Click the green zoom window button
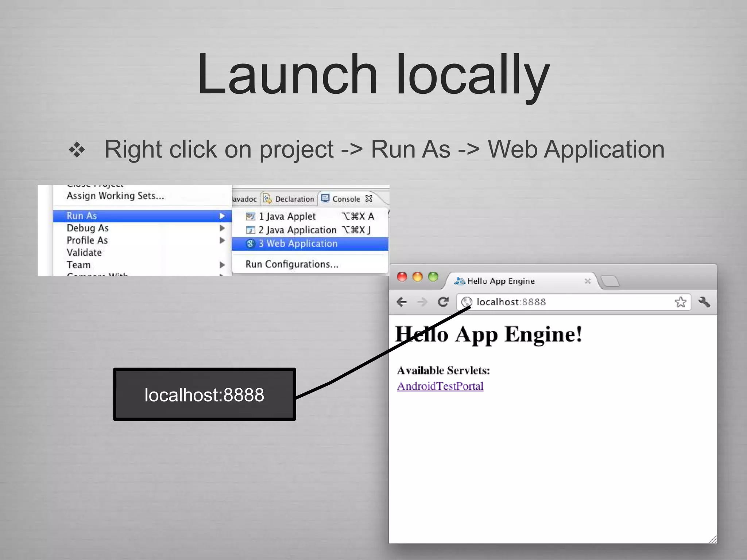The image size is (747, 560). pyautogui.click(x=433, y=277)
